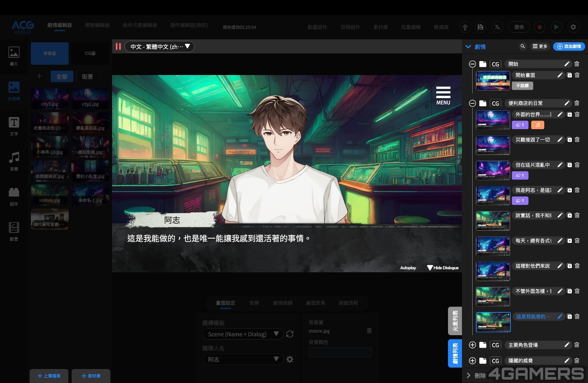
Task: Toggle Hide Dialogue in the game preview
Action: pos(443,268)
